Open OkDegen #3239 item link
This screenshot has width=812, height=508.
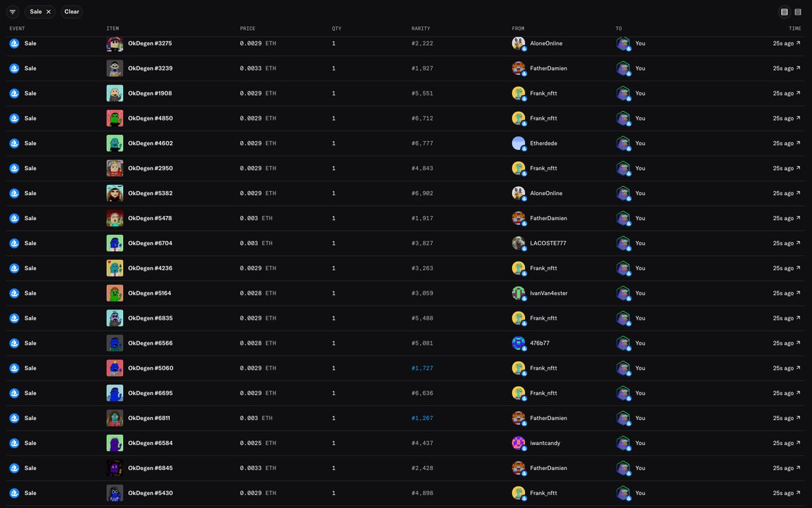150,68
